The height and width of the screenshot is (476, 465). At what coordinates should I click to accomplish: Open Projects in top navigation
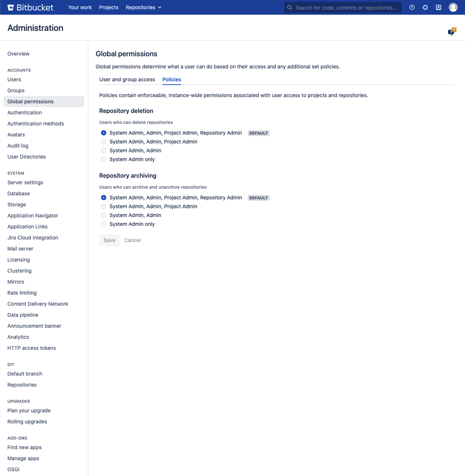[x=109, y=7]
